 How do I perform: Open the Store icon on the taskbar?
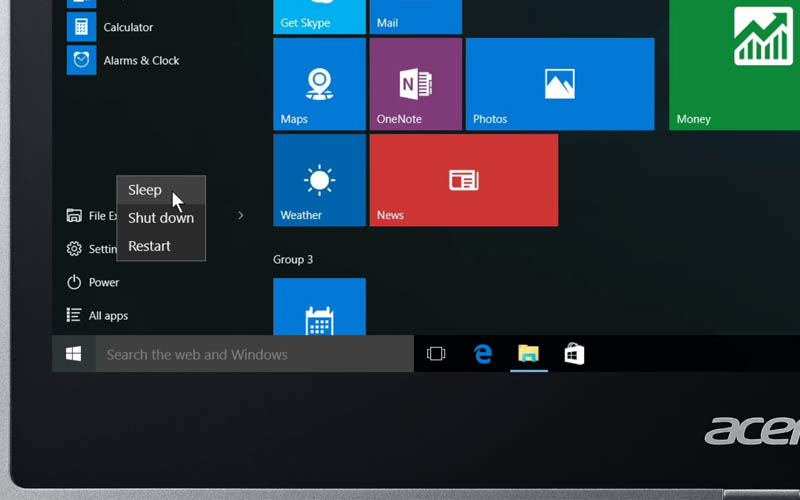(x=574, y=354)
